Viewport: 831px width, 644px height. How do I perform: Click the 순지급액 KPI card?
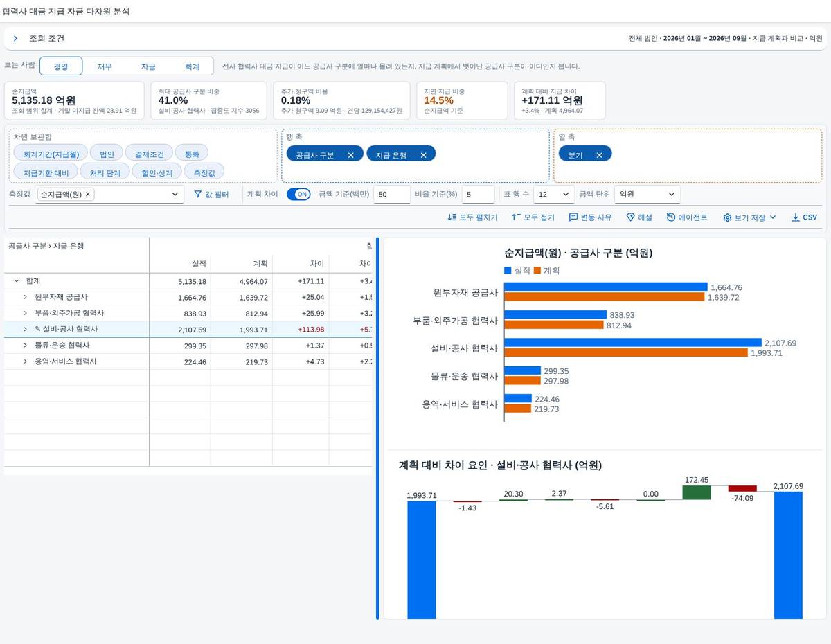(74, 100)
